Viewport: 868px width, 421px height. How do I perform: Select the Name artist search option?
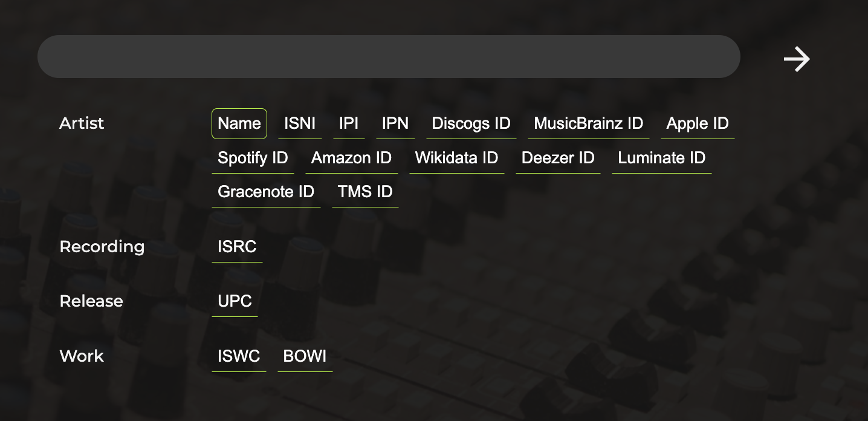(239, 123)
